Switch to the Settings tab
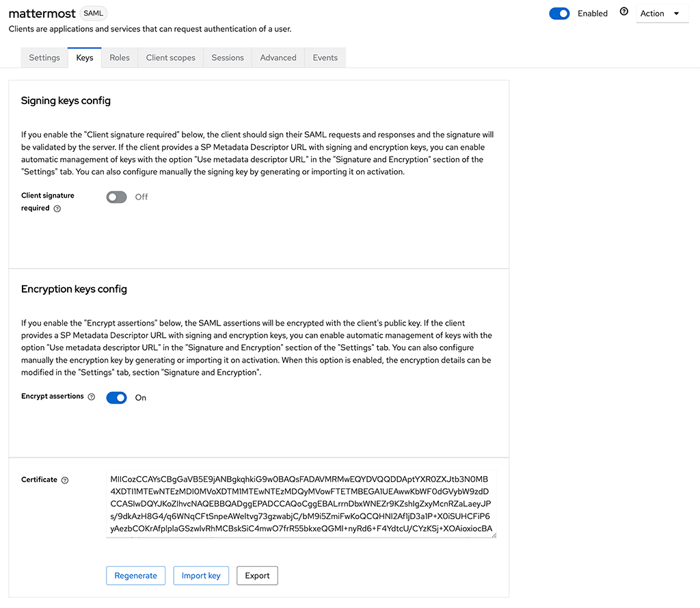700x608 pixels. (x=44, y=57)
